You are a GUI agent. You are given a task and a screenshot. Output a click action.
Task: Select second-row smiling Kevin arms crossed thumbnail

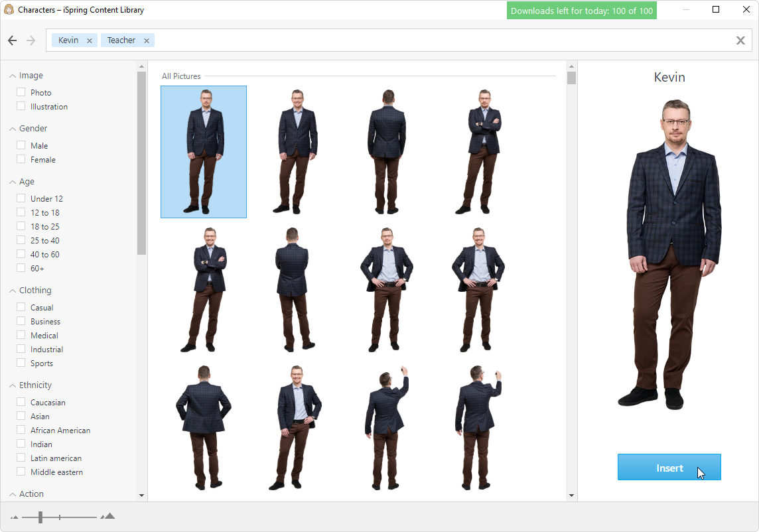[204, 290]
